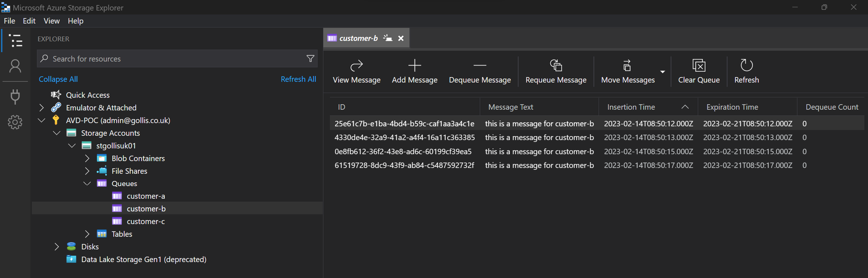This screenshot has width=868, height=278.
Task: Click the Requeue Message icon
Action: [x=555, y=66]
